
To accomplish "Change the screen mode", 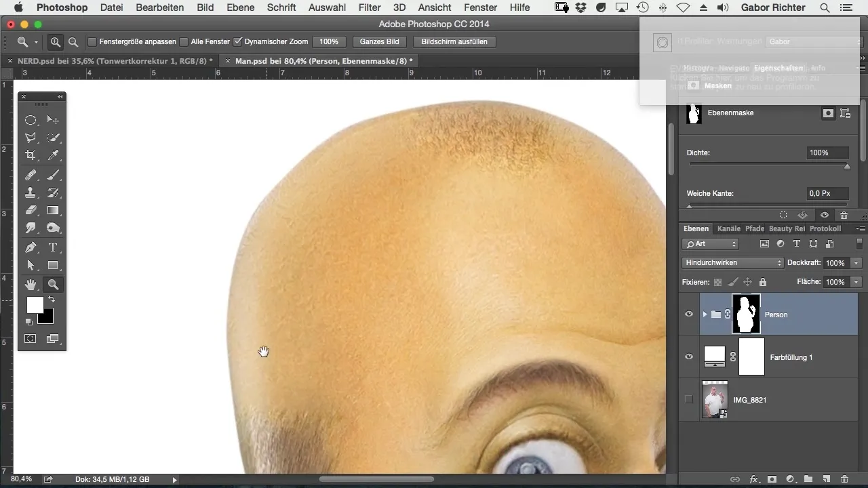I will point(53,338).
